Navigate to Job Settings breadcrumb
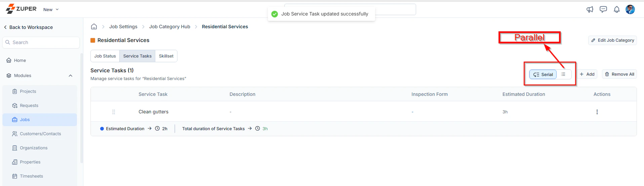 point(123,27)
